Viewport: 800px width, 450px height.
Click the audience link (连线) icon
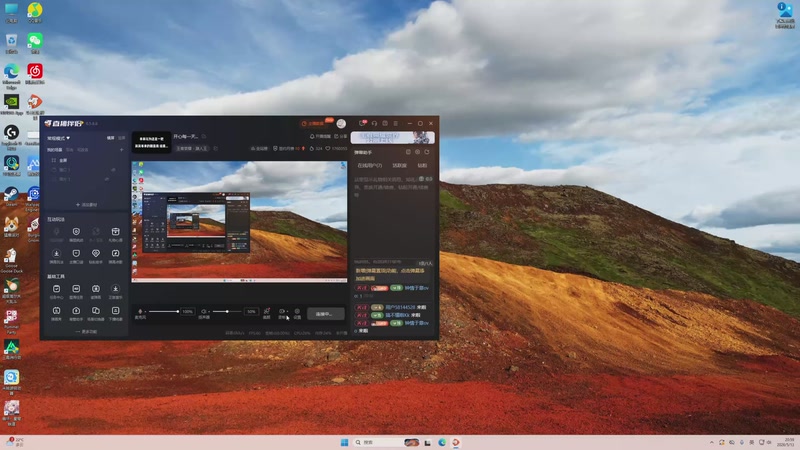[266, 311]
